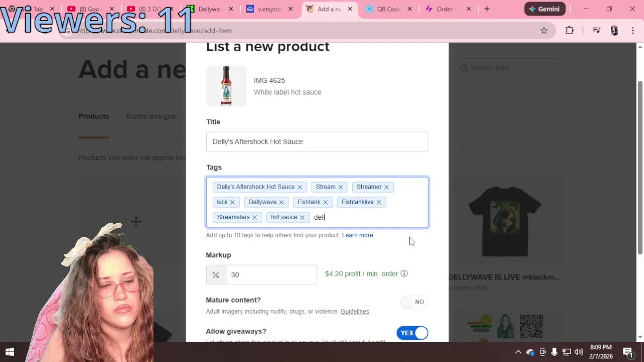The width and height of the screenshot is (644, 362).
Task: Remove the "kick" tag
Action: click(232, 202)
